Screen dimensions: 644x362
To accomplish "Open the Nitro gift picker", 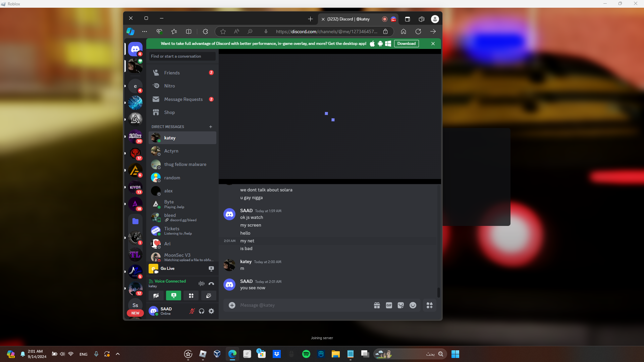I will [377, 305].
